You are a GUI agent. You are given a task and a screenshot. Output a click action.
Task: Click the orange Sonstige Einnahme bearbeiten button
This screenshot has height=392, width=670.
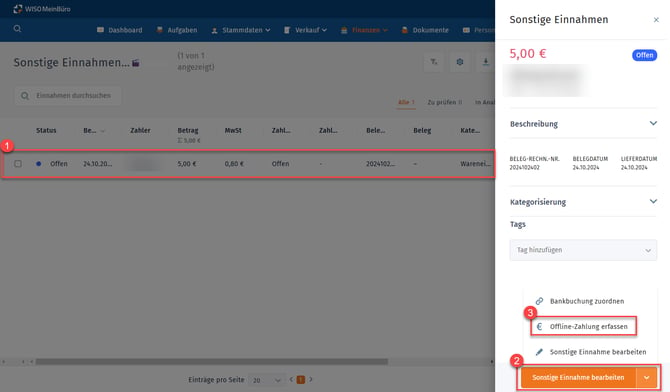click(578, 377)
